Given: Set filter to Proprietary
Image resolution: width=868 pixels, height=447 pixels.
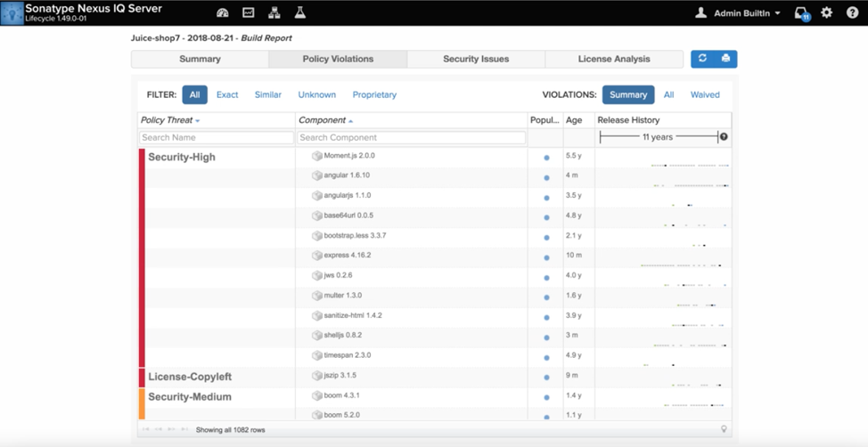Looking at the screenshot, I should point(374,94).
